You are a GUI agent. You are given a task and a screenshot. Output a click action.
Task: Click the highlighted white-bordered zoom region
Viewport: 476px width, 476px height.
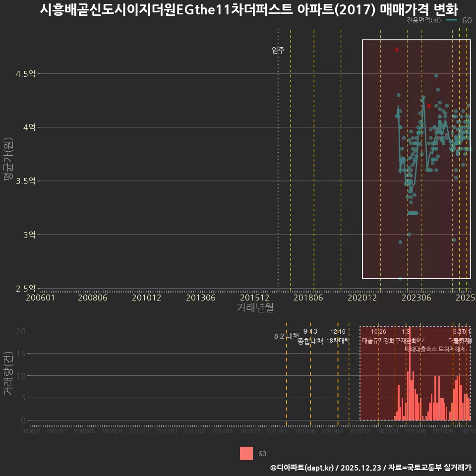click(416, 159)
